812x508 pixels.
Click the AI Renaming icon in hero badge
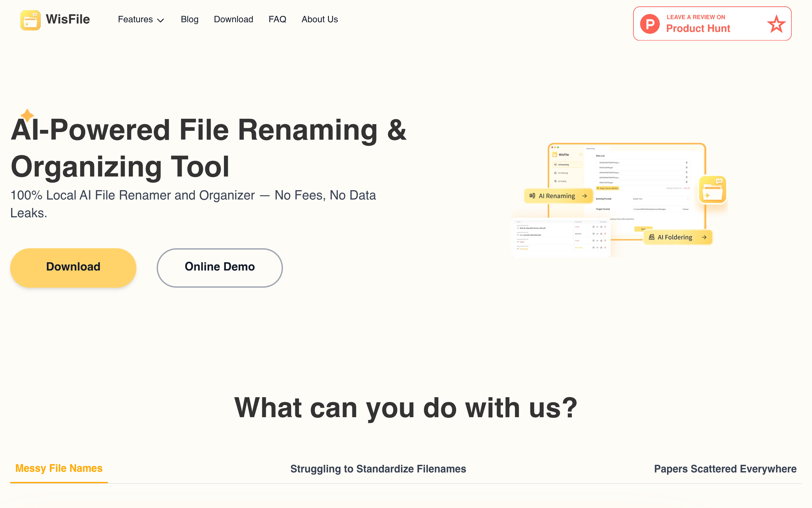[532, 196]
